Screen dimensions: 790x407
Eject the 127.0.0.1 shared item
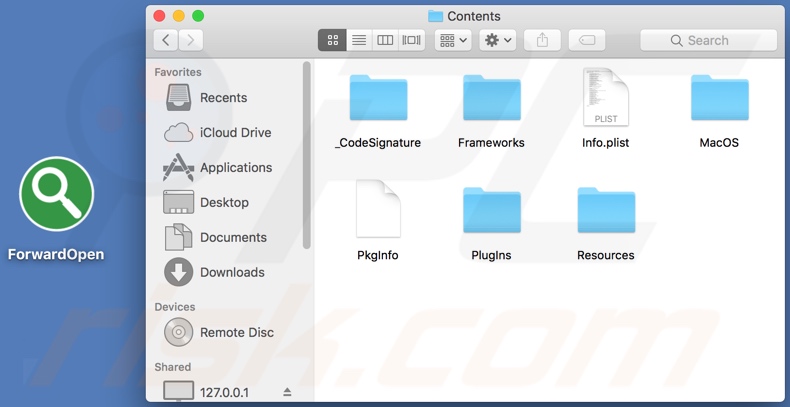click(287, 392)
